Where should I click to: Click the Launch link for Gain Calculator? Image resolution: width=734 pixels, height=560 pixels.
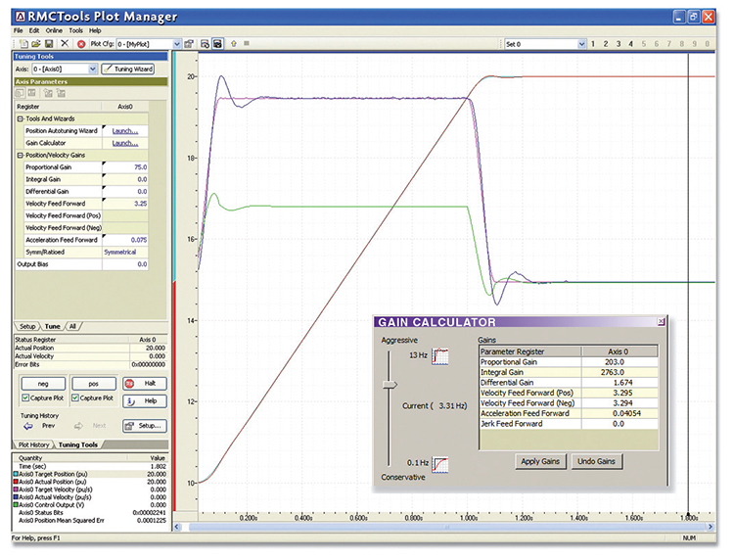[x=124, y=143]
